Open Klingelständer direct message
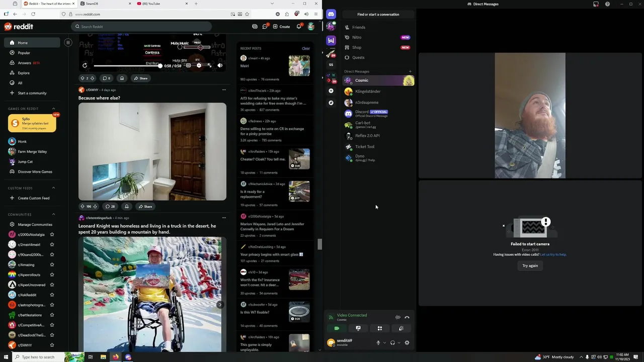This screenshot has width=644, height=362. (378, 92)
